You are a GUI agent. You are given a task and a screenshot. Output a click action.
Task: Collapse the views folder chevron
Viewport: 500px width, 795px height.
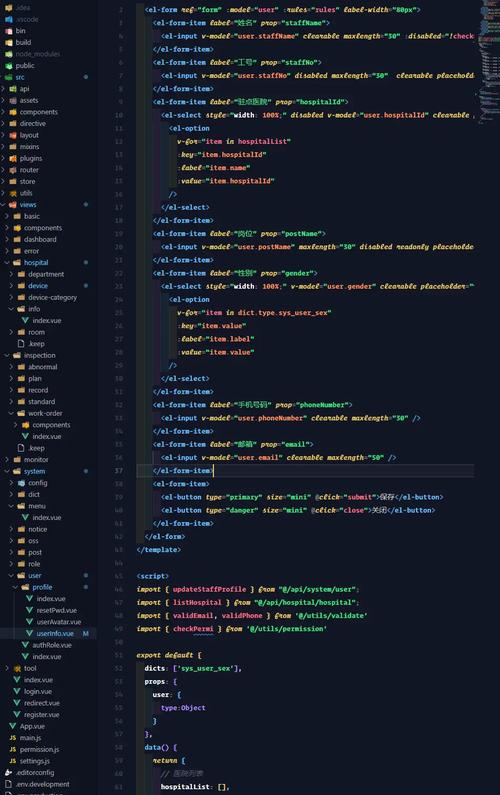4,205
